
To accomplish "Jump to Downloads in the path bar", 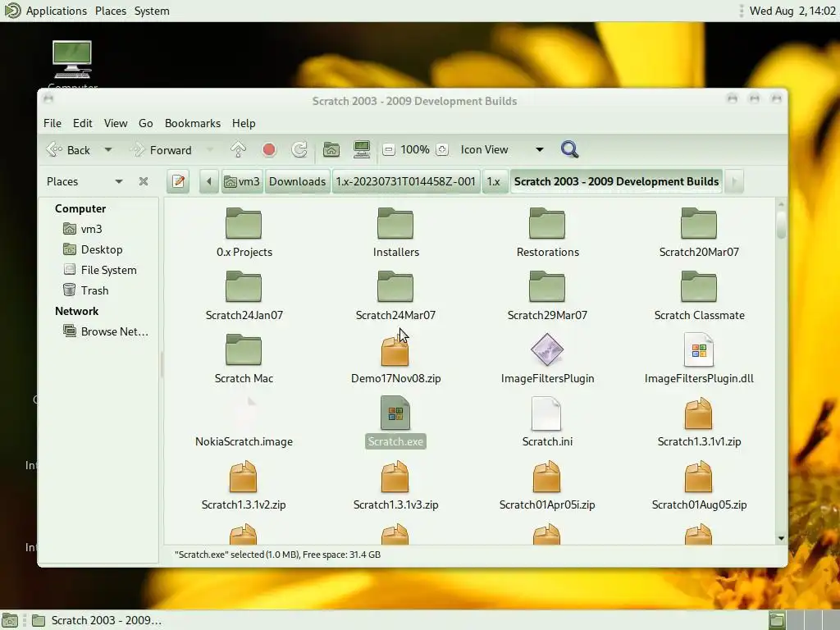I will (x=297, y=181).
